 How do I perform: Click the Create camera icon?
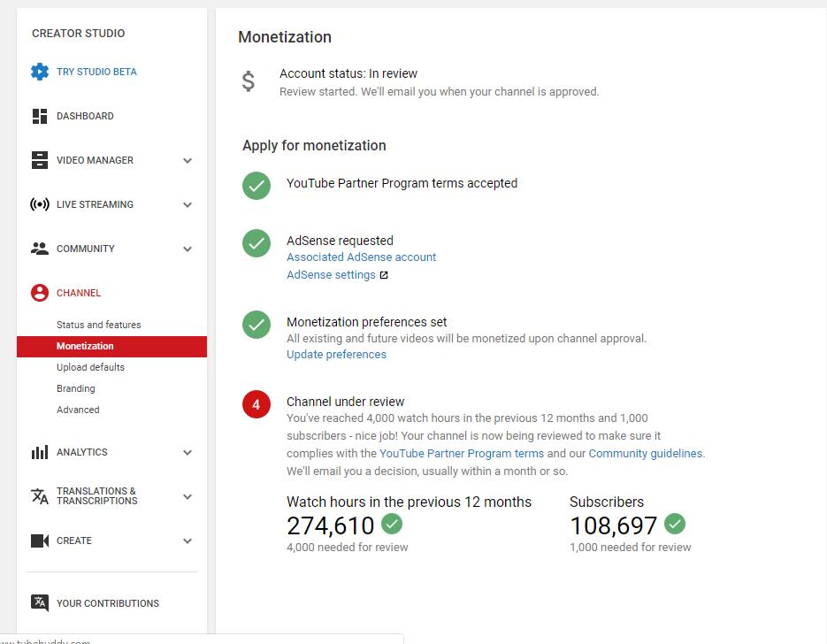click(40, 540)
